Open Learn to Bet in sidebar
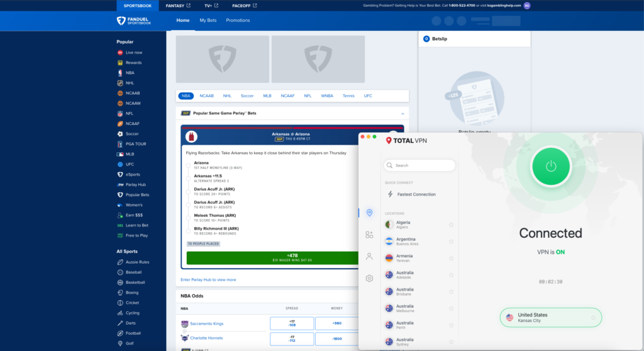The image size is (644, 351). click(132, 225)
